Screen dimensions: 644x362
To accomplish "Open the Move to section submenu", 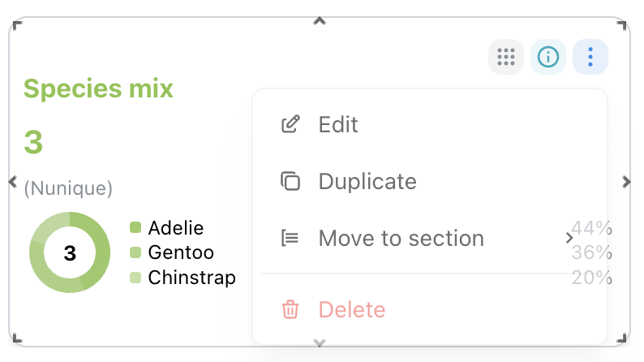I will (430, 238).
